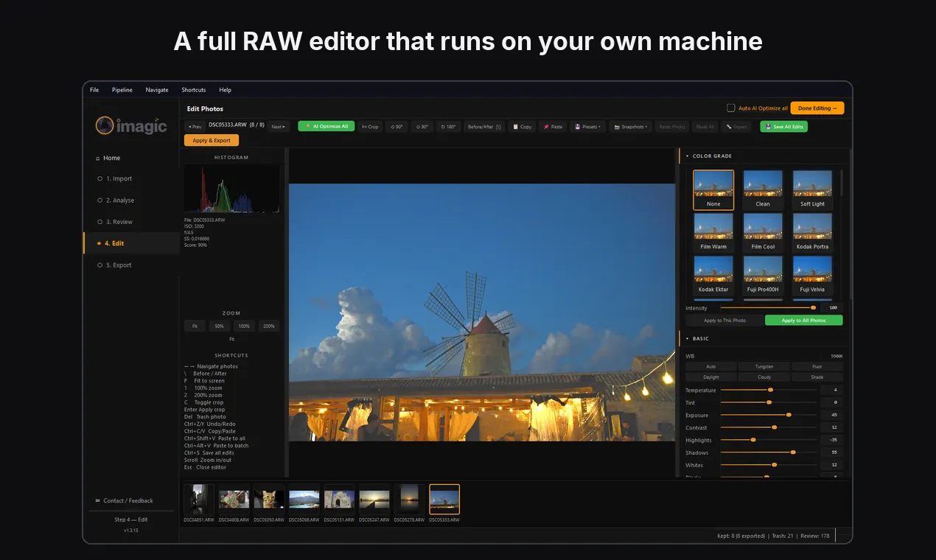Select the Kodak Portra color grade

point(812,232)
